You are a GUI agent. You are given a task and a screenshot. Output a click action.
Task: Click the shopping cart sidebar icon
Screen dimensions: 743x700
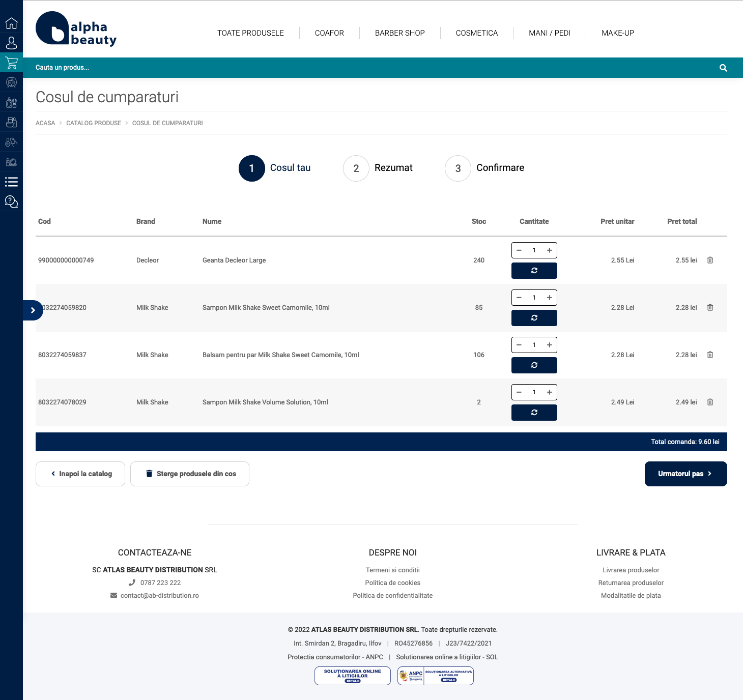click(11, 63)
